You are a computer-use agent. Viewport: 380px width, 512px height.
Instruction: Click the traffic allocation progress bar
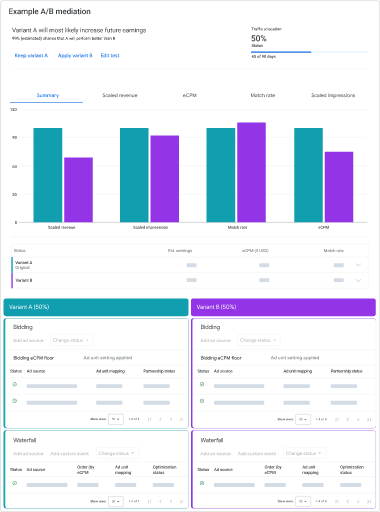pos(309,52)
